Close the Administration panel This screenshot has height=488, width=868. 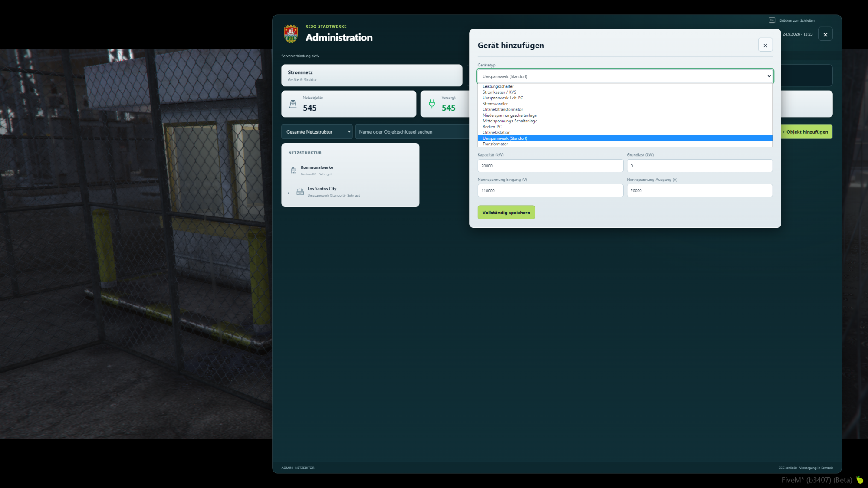pos(825,34)
